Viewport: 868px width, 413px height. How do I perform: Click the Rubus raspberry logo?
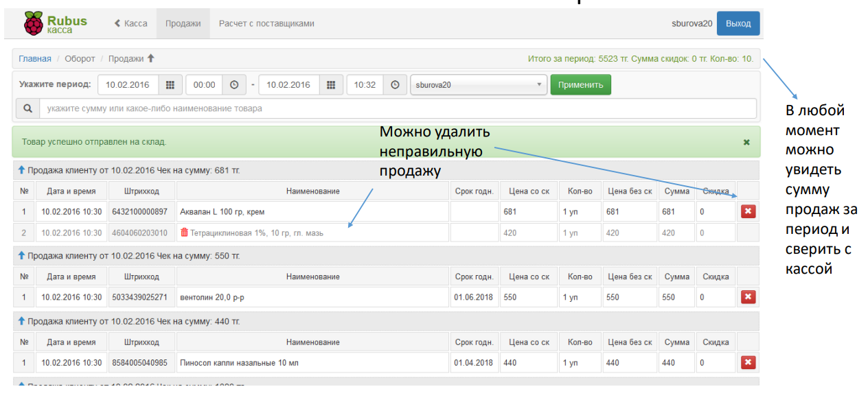33,23
